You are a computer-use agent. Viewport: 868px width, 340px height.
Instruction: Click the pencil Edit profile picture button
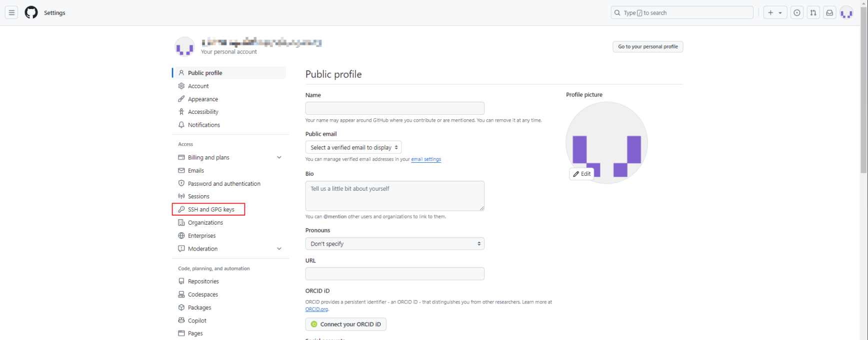coord(582,174)
